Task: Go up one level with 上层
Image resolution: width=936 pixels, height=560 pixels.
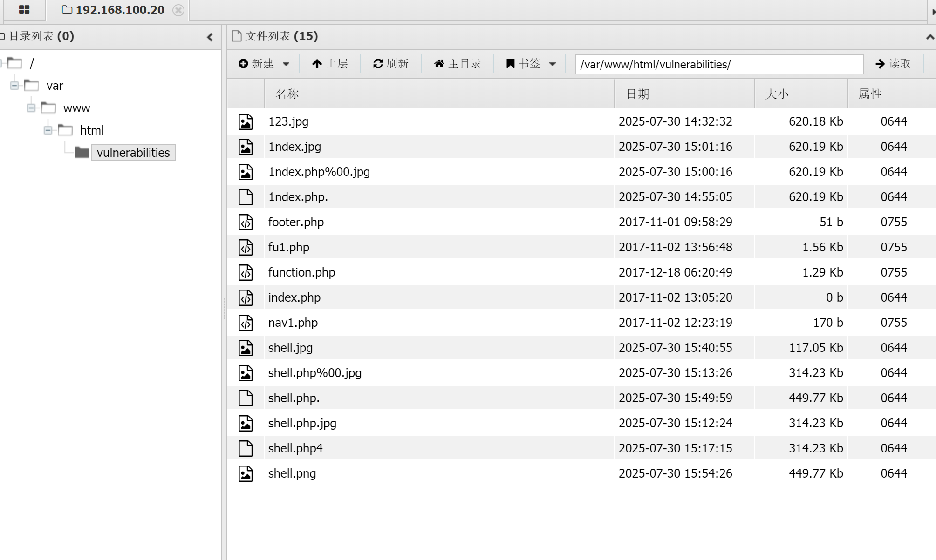Action: (330, 64)
